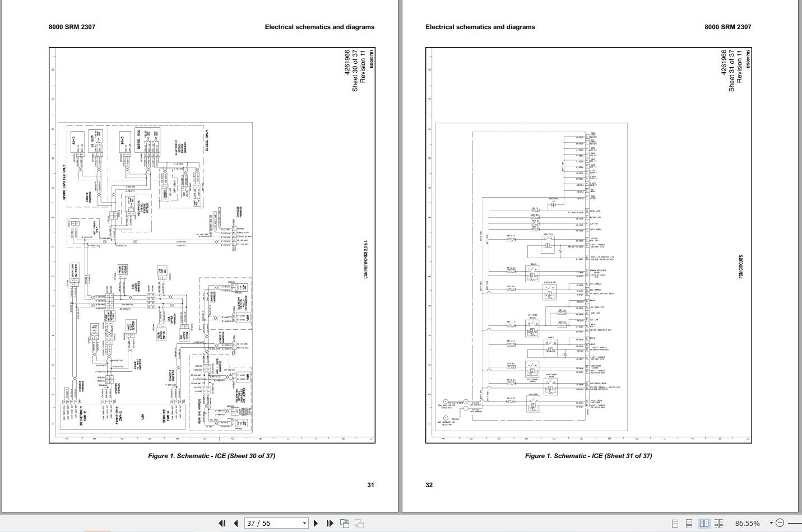Select continuous facing view

718,524
